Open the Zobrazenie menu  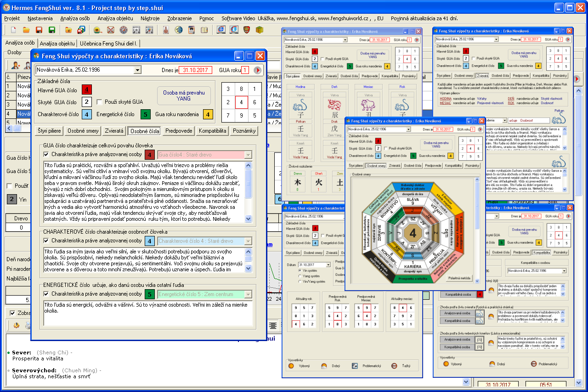tap(179, 18)
